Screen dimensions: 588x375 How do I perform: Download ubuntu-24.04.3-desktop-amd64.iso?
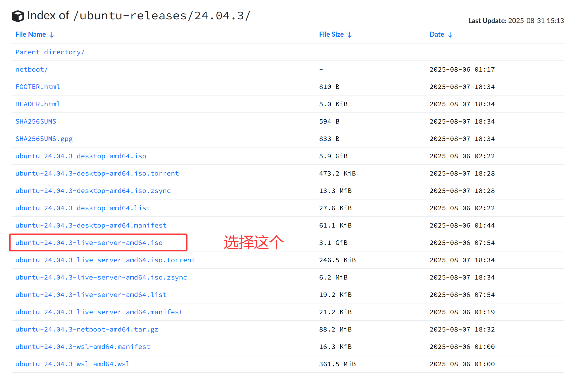81,156
